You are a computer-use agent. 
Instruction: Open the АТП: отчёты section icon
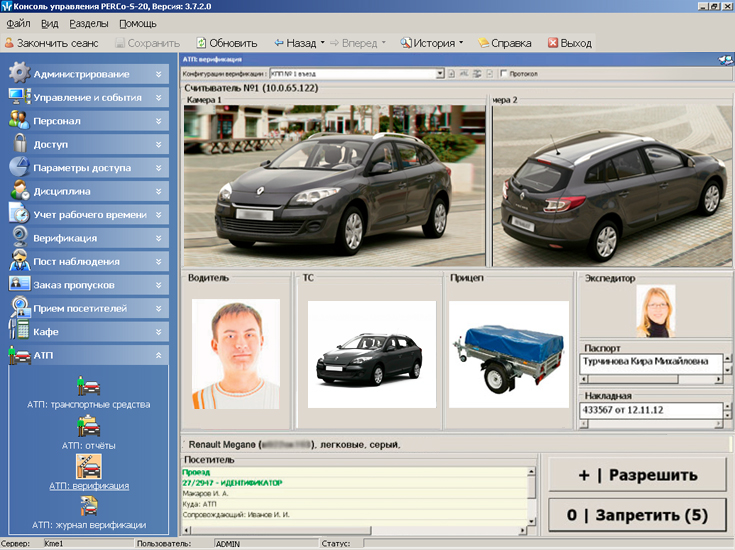tap(89, 426)
